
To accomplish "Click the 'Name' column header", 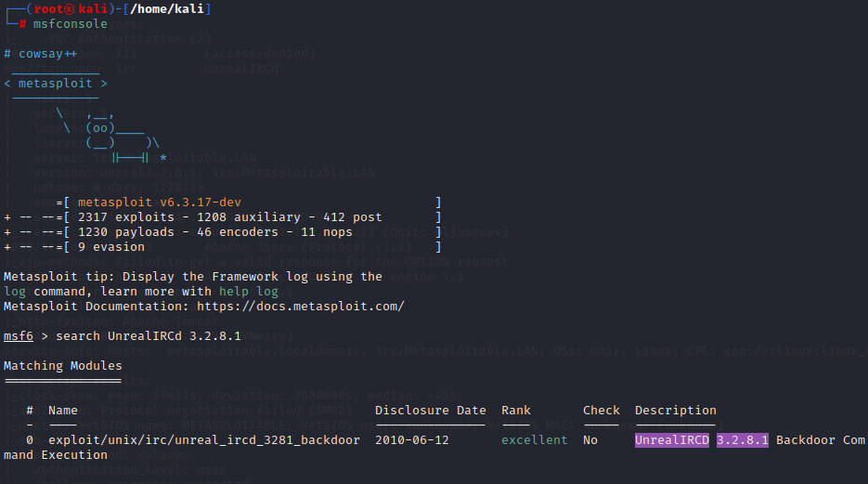I will point(63,411).
